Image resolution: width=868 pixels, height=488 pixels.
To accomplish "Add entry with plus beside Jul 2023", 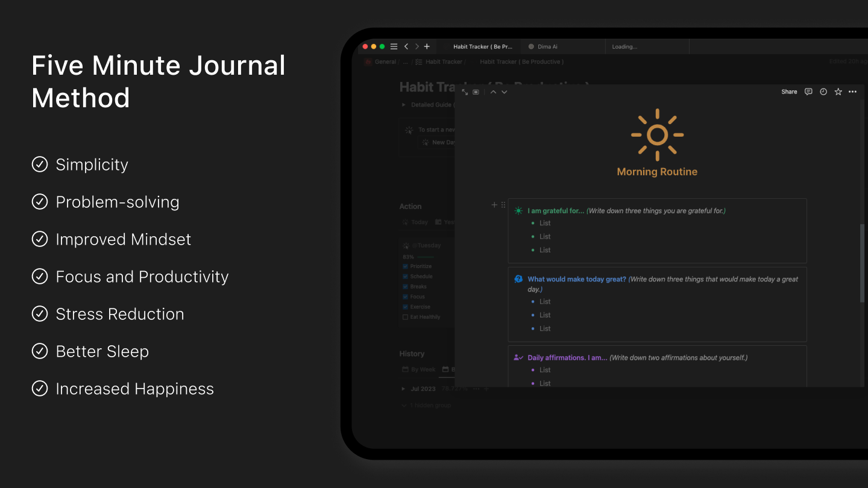I will point(486,389).
